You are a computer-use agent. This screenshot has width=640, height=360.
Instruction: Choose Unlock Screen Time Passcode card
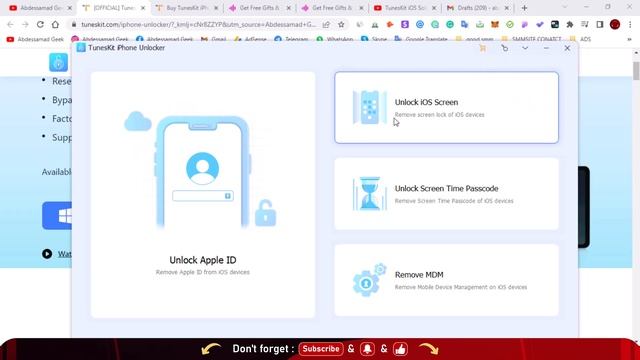pos(447,194)
